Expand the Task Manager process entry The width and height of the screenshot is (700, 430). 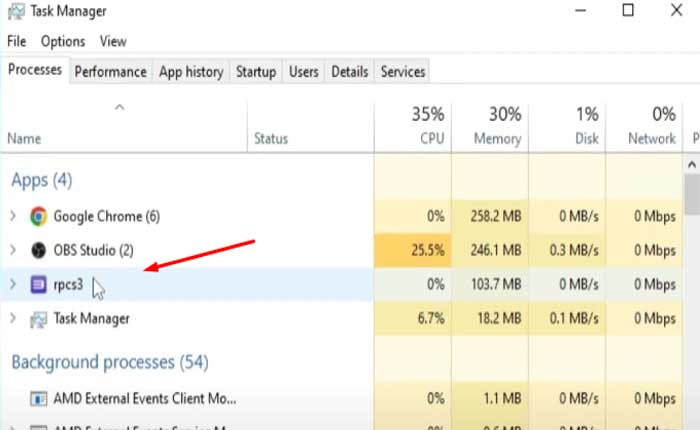13,319
